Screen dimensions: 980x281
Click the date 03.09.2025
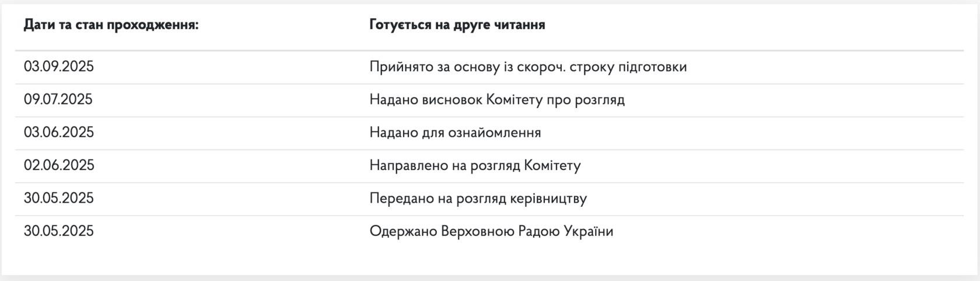pyautogui.click(x=59, y=67)
